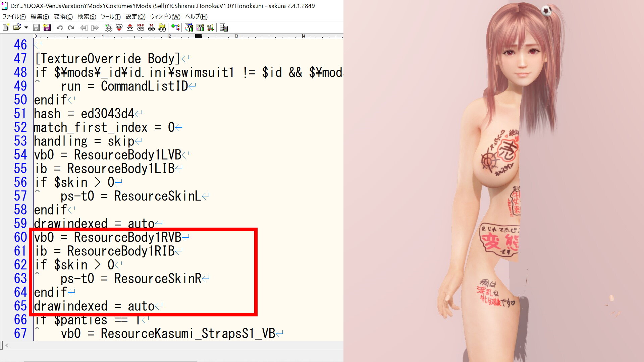Open the 検索(S) menu
Viewport: 644px width, 362px height.
87,16
